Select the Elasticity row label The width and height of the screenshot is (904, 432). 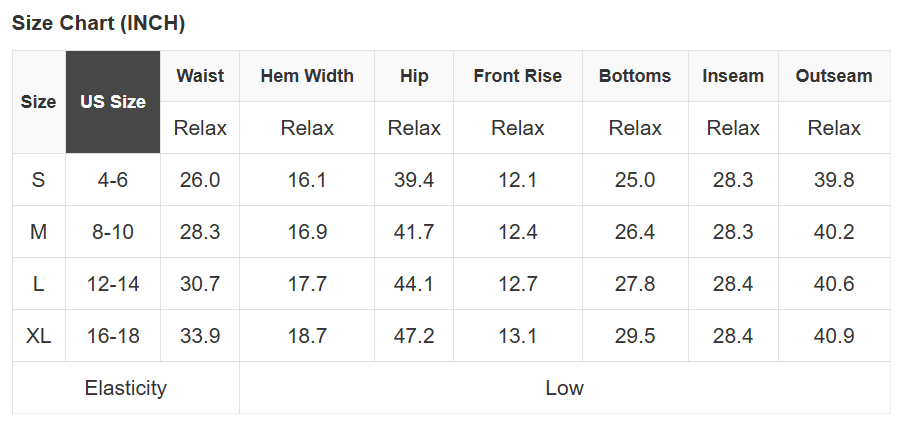126,388
